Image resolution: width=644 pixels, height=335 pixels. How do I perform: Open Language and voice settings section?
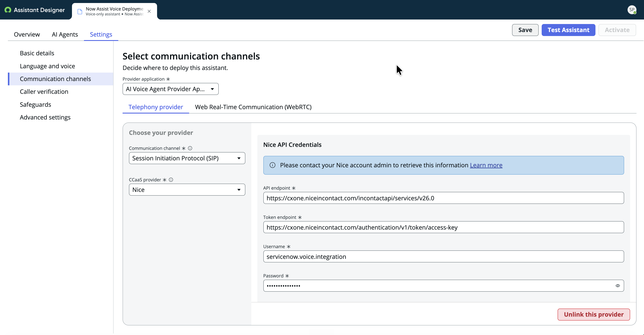[47, 66]
